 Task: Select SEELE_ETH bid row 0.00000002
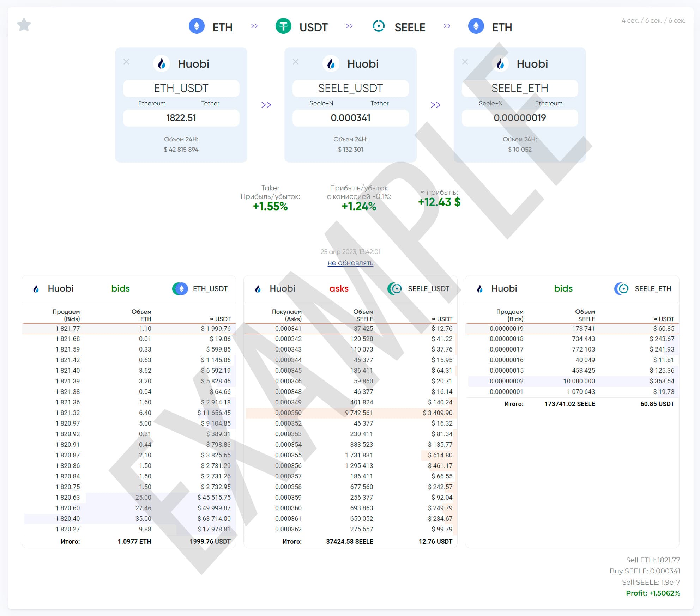[572, 381]
